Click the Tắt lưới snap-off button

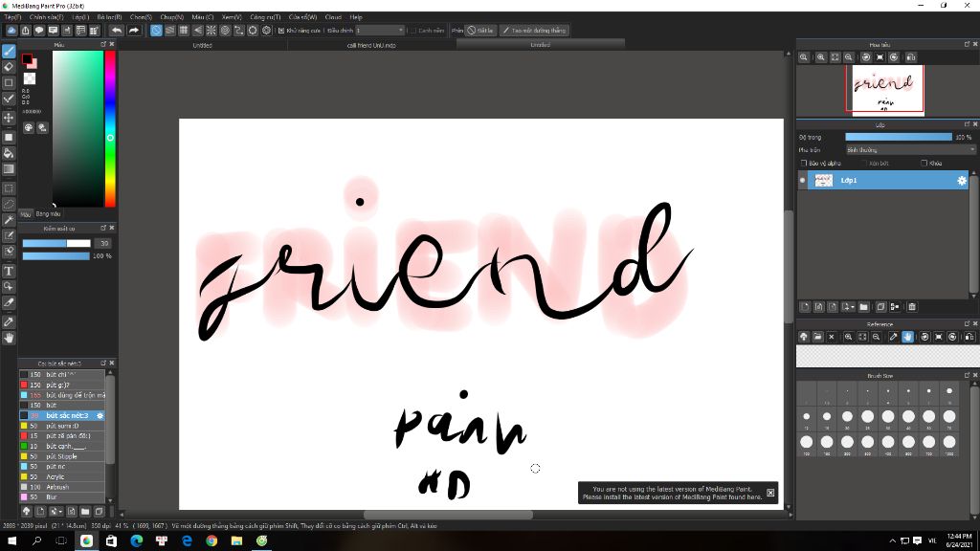[x=480, y=30]
